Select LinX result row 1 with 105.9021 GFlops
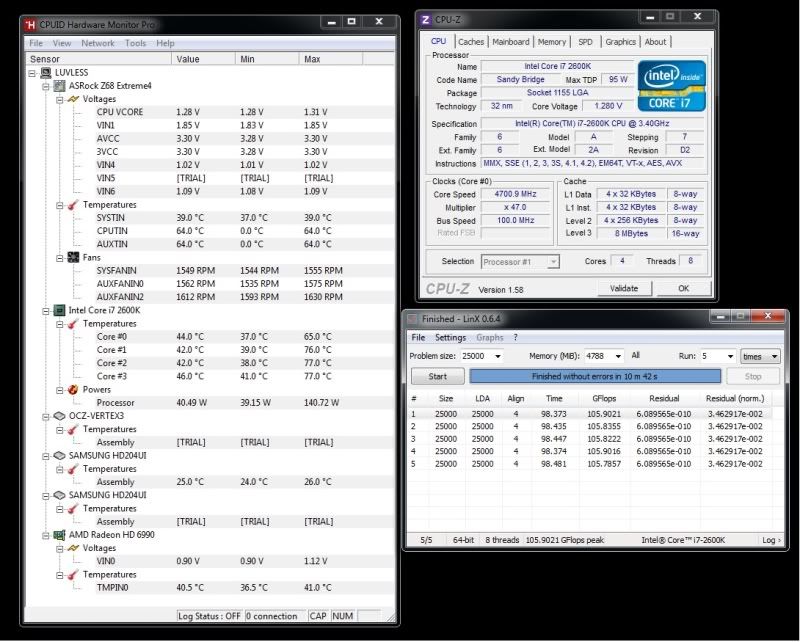800x642 pixels. click(x=590, y=414)
